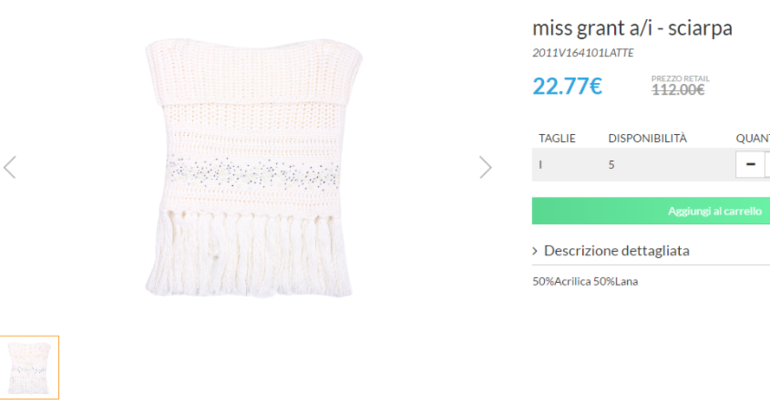770x405 pixels.
Task: Click the availability value 5
Action: [x=611, y=164]
